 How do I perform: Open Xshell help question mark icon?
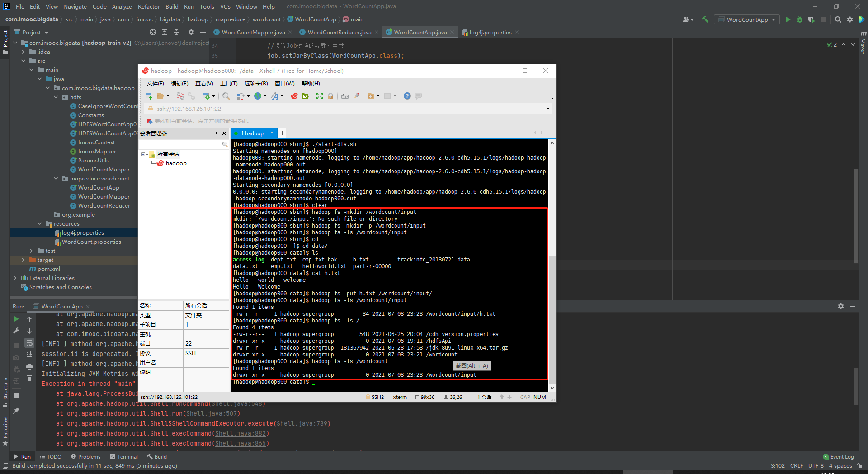coord(407,96)
